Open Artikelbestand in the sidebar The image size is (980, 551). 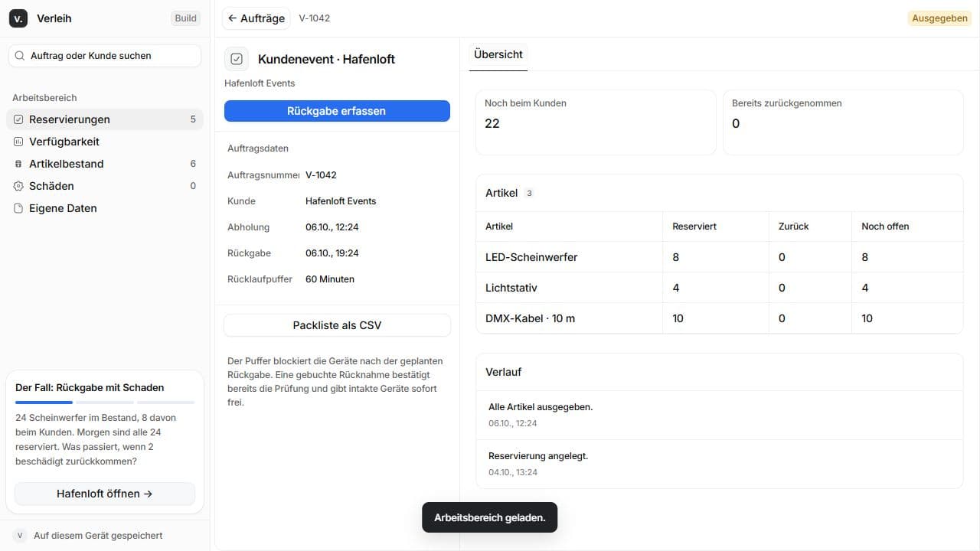tap(105, 164)
